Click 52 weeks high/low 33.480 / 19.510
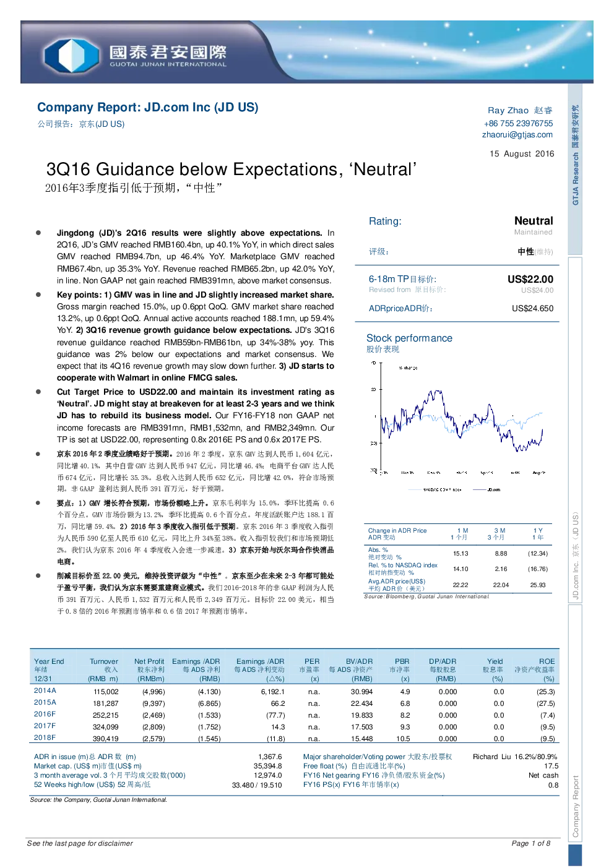Image resolution: width=614 pixels, height=868 pixels. [x=257, y=785]
